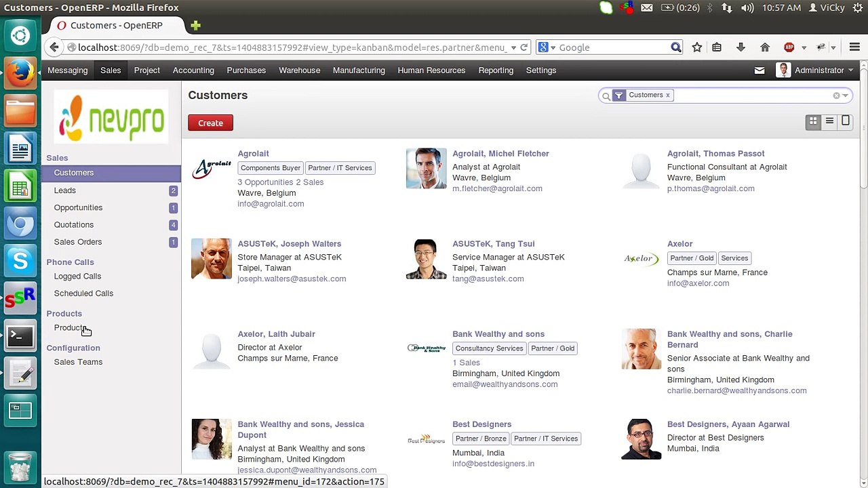Open the Ubuntu Dash home icon

click(20, 36)
